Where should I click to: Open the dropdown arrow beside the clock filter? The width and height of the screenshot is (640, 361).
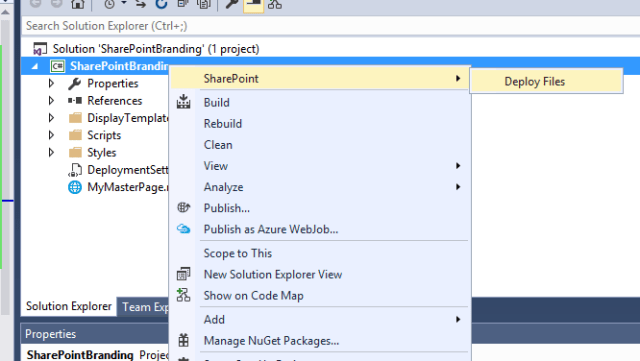tap(124, 4)
